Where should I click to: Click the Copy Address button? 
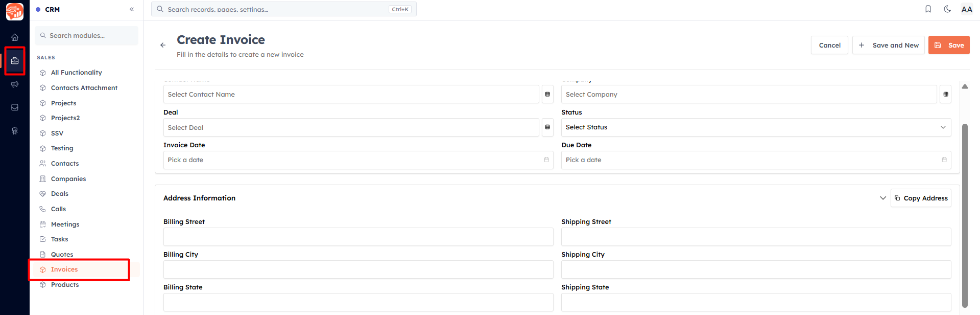[921, 198]
